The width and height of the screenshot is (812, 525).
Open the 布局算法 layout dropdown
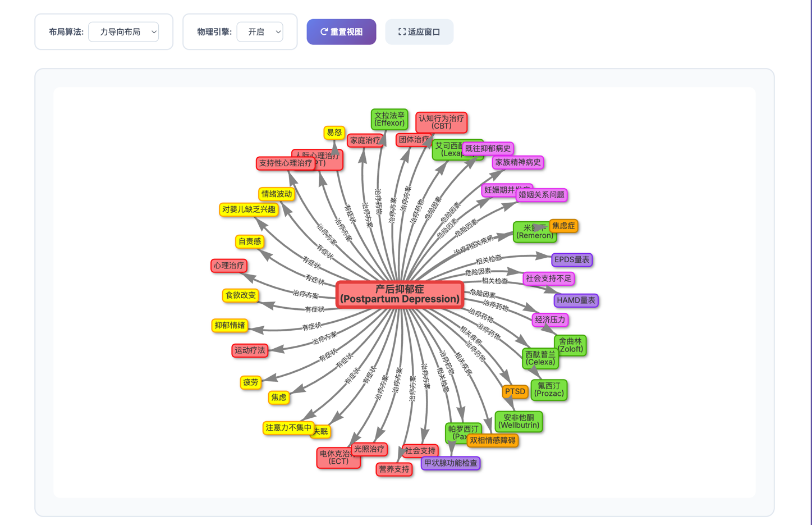(123, 32)
